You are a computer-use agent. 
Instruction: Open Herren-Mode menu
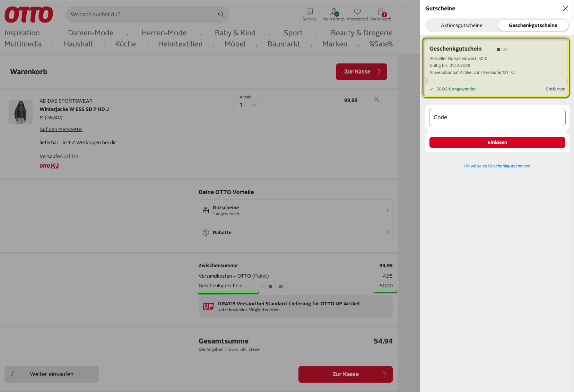point(164,33)
